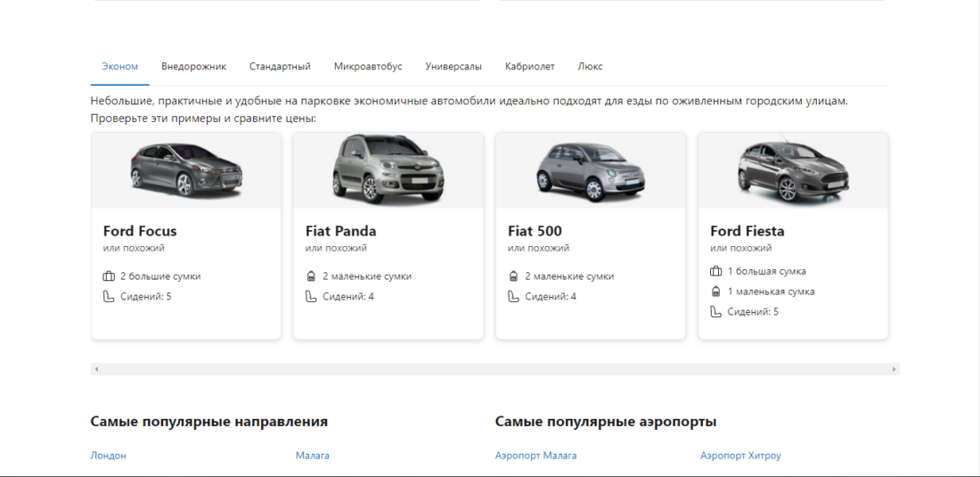Screen dimensions: 980x477
Task: Click '1 маленькая сумка' on Ford Fiesta card
Action: 772,292
